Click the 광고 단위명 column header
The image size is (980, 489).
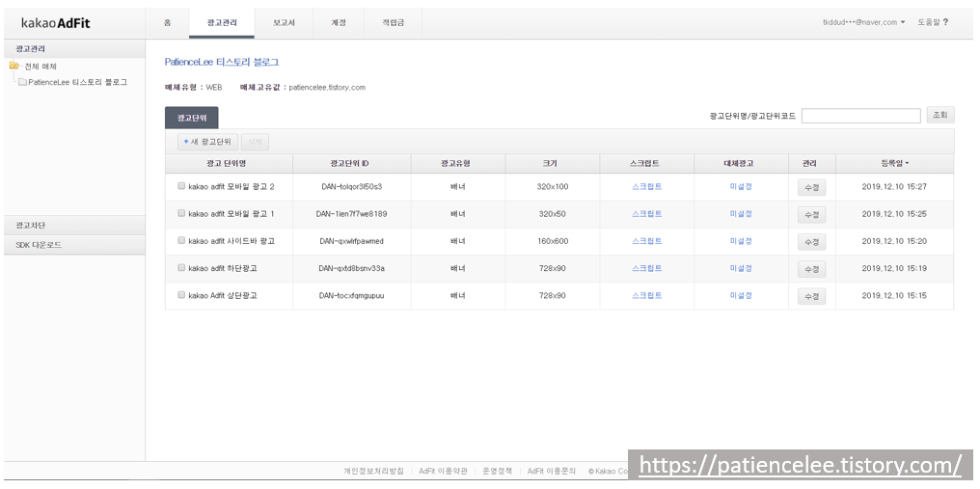[229, 163]
